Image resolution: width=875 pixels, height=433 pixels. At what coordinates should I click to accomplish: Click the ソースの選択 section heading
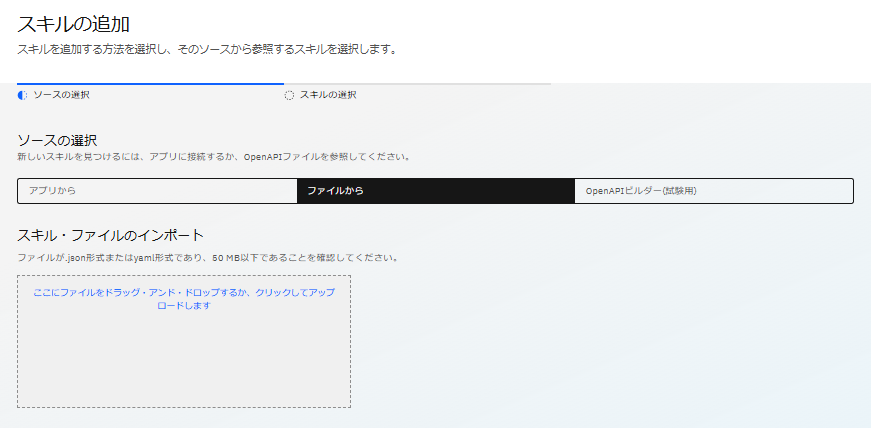[x=57, y=140]
